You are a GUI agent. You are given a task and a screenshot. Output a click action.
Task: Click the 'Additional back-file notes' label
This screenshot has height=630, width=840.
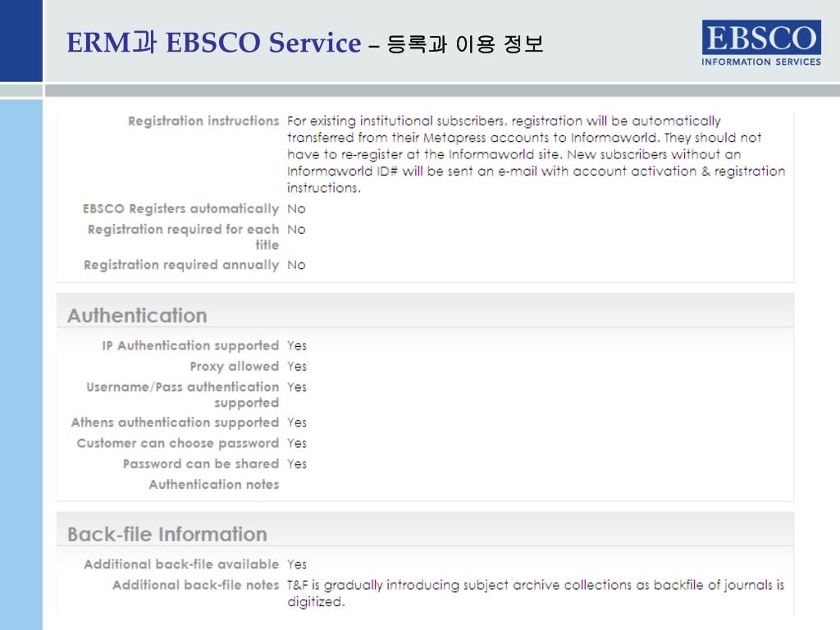coord(196,585)
